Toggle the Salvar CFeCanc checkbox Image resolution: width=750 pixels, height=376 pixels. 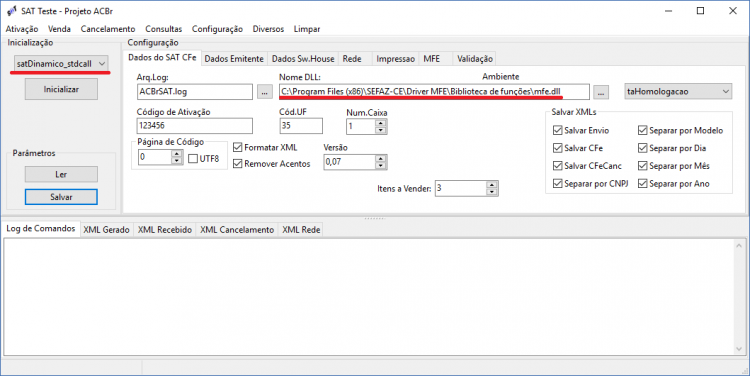(557, 166)
